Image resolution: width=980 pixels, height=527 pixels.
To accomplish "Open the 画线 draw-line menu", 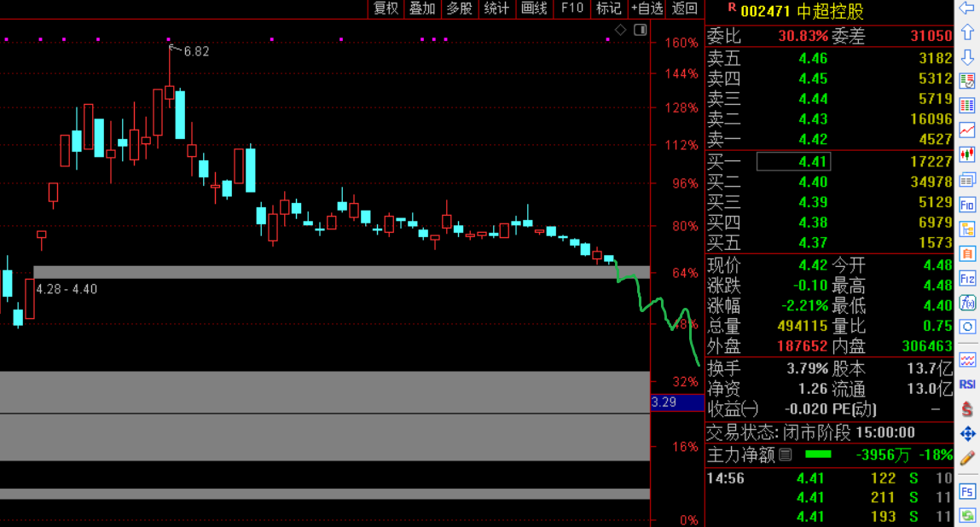I will point(534,9).
